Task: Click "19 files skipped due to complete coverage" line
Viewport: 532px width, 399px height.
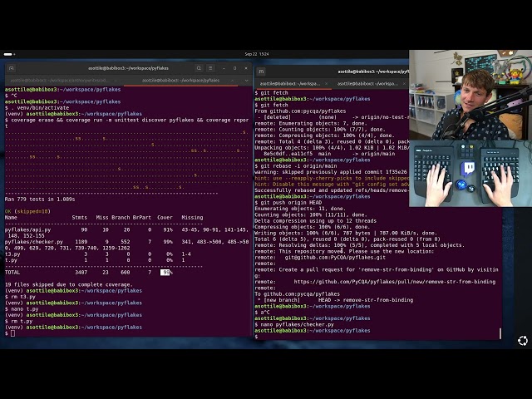Action: 68,284
